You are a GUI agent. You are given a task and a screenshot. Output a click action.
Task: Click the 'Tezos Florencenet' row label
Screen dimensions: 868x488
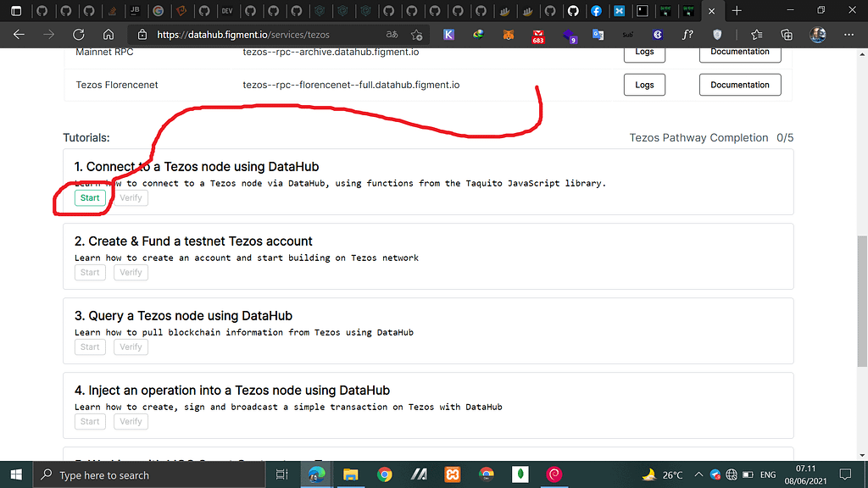(x=117, y=85)
